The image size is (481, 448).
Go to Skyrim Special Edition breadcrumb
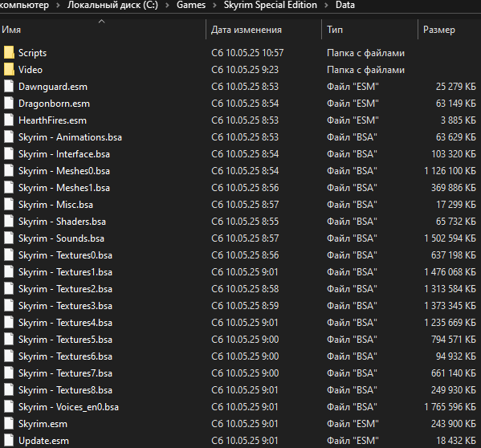click(271, 5)
